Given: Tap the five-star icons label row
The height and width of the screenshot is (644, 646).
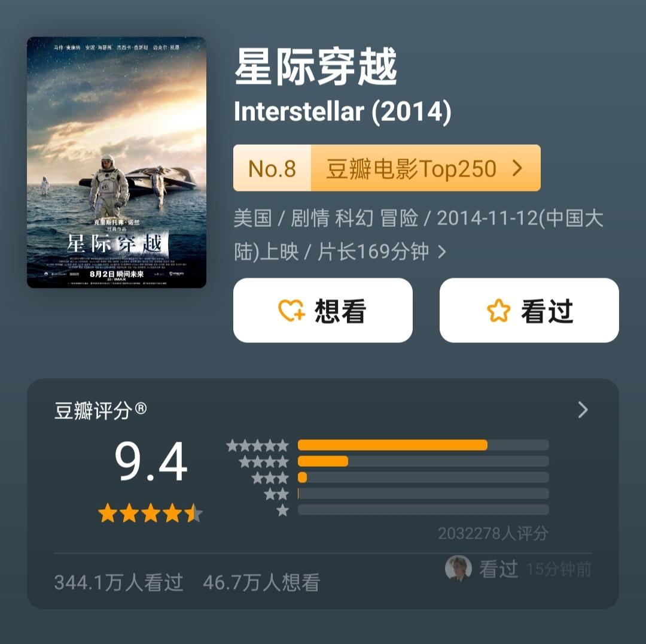Looking at the screenshot, I should 258,445.
